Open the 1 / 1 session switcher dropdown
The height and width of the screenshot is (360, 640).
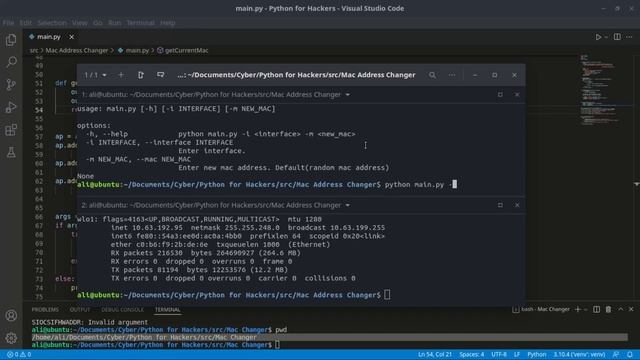pyautogui.click(x=96, y=75)
